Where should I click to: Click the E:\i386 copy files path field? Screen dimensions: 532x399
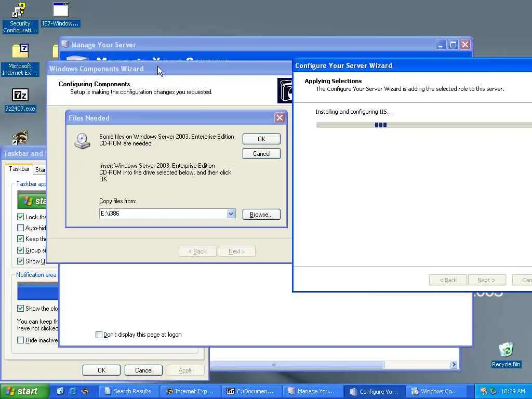(163, 214)
